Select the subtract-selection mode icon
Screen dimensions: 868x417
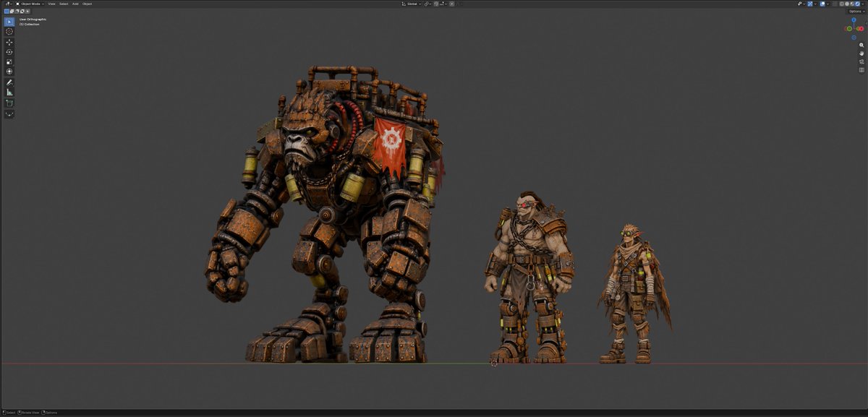(17, 11)
